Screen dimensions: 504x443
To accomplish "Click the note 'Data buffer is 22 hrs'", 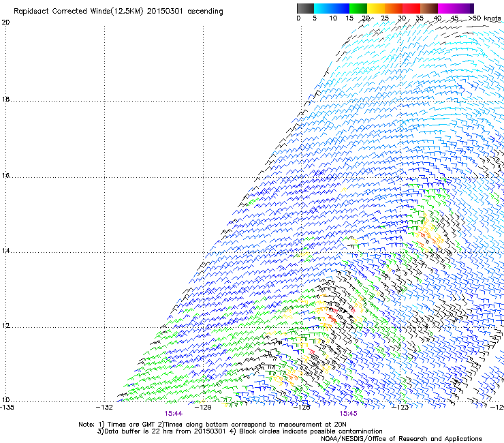I will pyautogui.click(x=139, y=431).
